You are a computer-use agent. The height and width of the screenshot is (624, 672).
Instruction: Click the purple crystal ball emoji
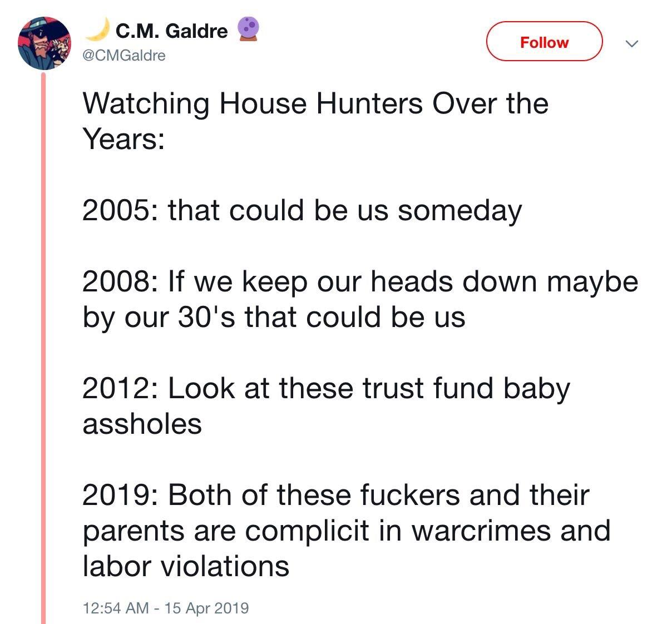tap(248, 29)
